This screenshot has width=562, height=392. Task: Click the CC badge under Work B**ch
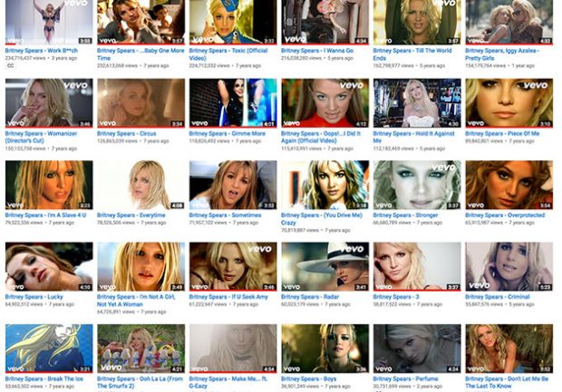pyautogui.click(x=10, y=65)
